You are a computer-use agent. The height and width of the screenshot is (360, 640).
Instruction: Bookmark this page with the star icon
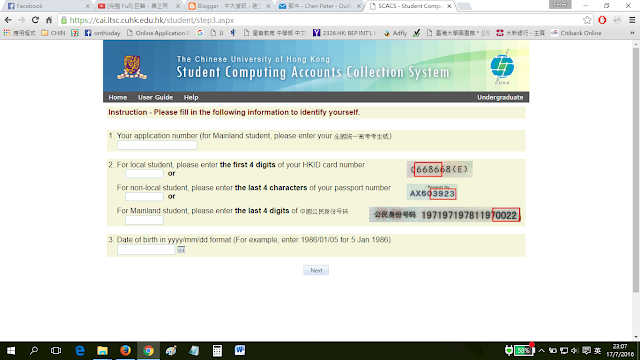point(587,20)
